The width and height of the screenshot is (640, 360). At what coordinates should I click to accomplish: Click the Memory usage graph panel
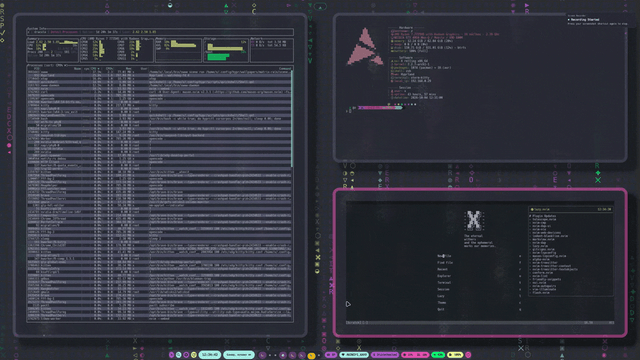coord(178,50)
